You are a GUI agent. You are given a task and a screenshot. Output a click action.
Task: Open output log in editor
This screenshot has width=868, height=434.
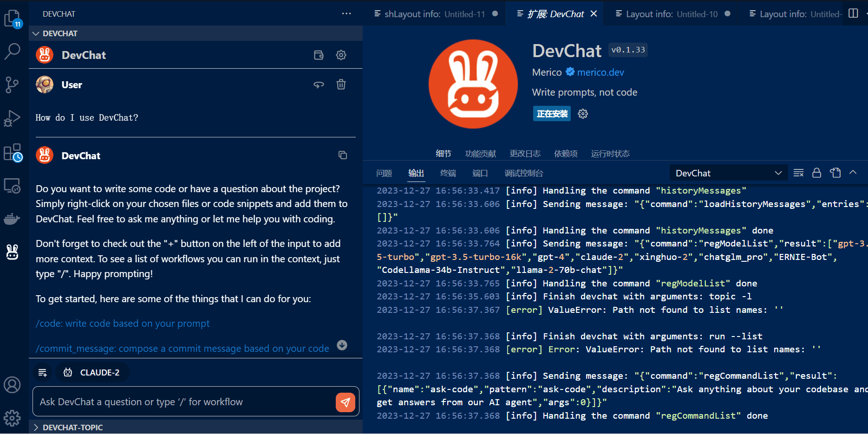pyautogui.click(x=835, y=173)
